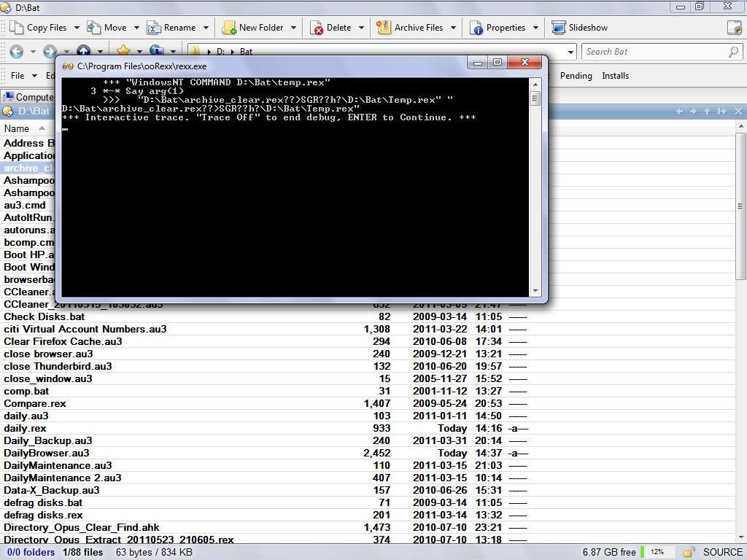Click the rexx.exe console window title icon

pos(68,66)
